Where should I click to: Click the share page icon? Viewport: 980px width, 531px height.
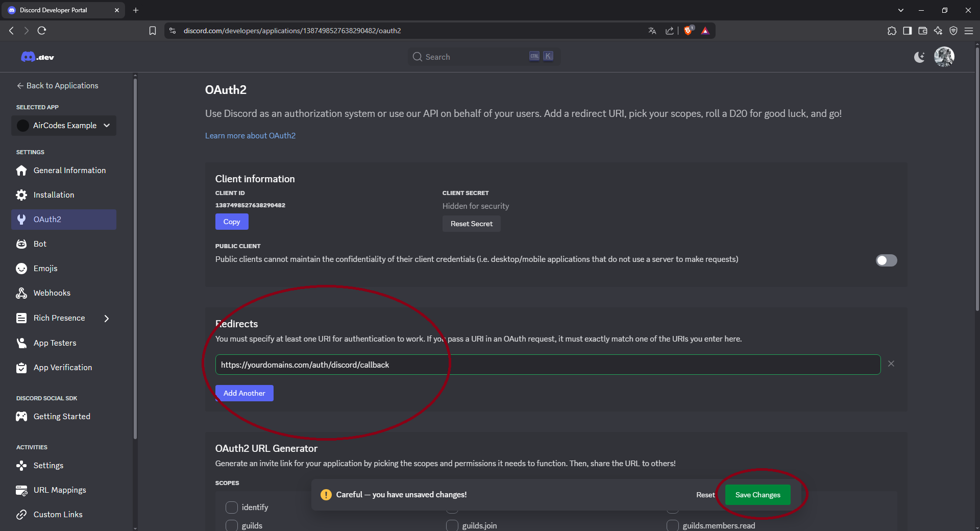(x=670, y=31)
